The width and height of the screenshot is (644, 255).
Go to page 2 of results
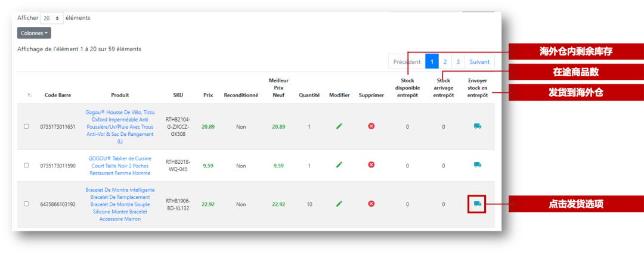445,61
